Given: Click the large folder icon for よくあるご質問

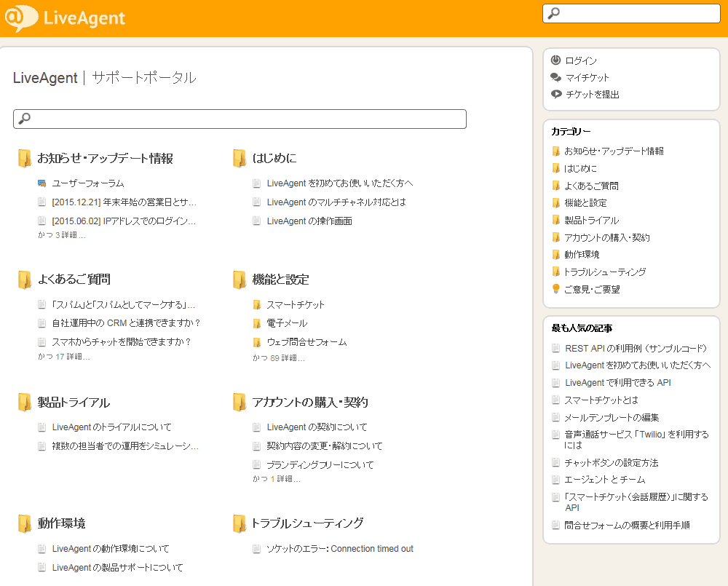Looking at the screenshot, I should [x=24, y=280].
